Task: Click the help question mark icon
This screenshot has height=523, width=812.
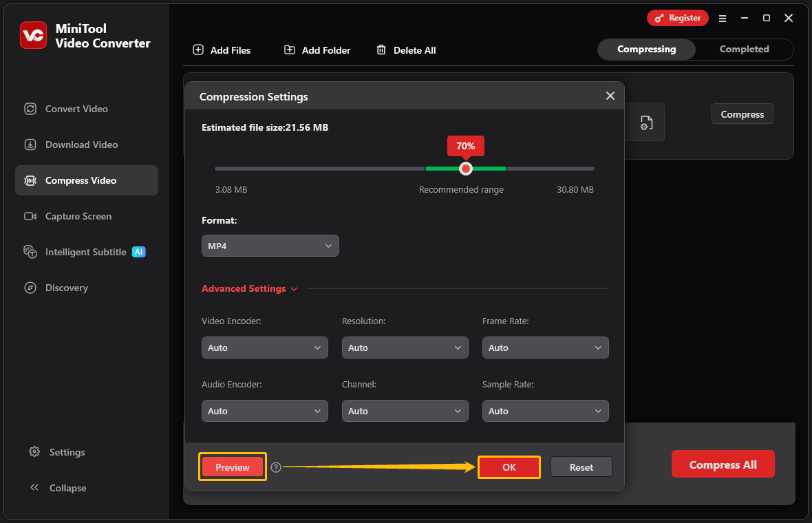Action: [276, 467]
